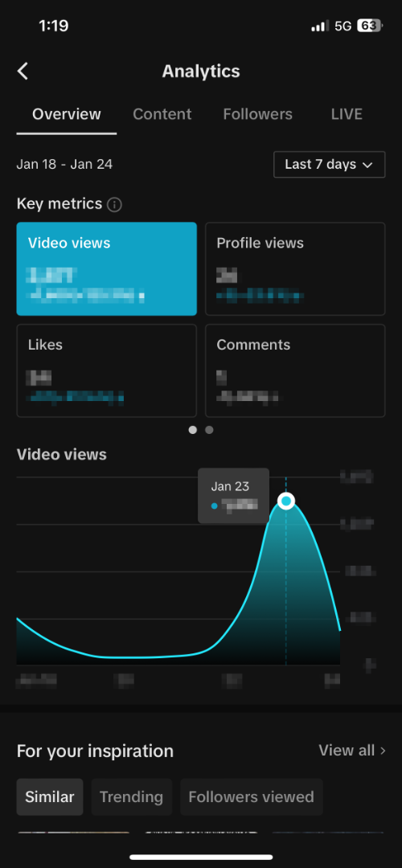Select the first metrics page dot
The width and height of the screenshot is (402, 868).
(x=193, y=429)
